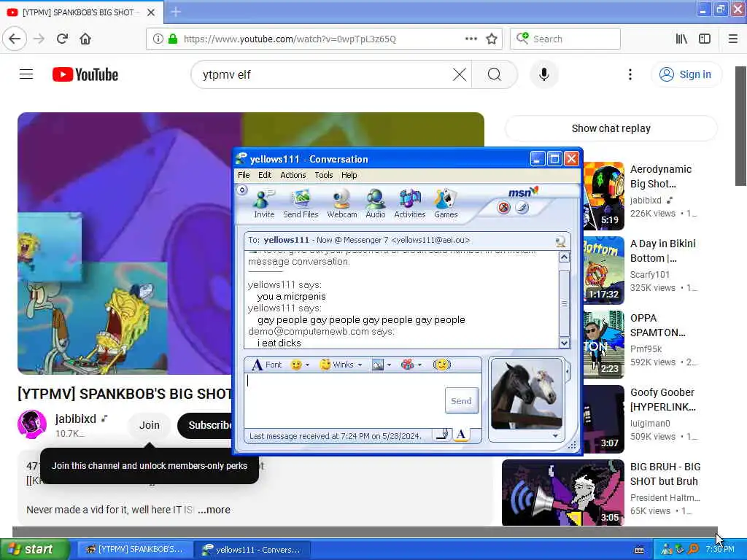Open the YouTube hamburger guide menu

point(26,74)
